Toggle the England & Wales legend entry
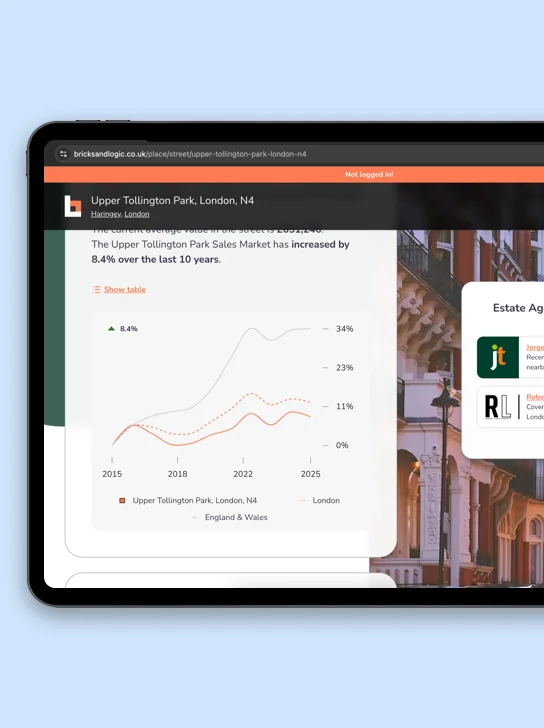 tap(230, 517)
